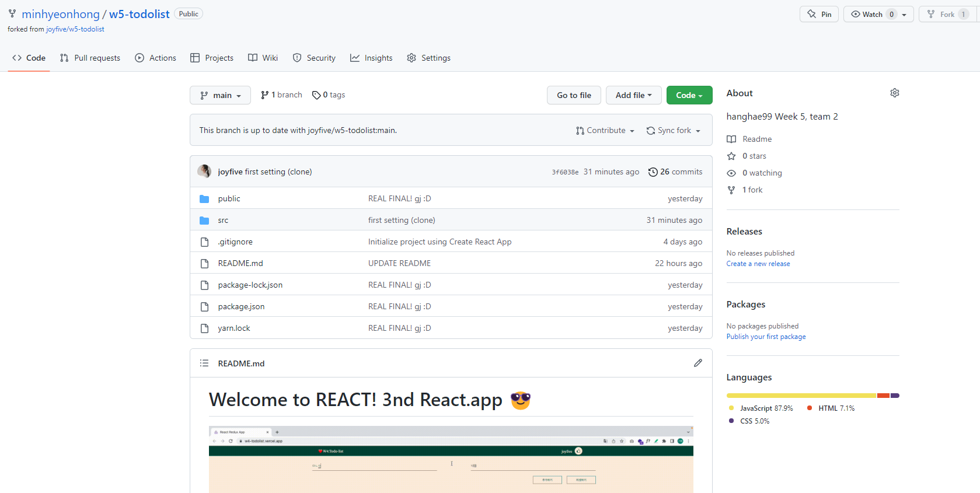Image resolution: width=980 pixels, height=493 pixels.
Task: Open the Insights tab
Action: tap(371, 58)
